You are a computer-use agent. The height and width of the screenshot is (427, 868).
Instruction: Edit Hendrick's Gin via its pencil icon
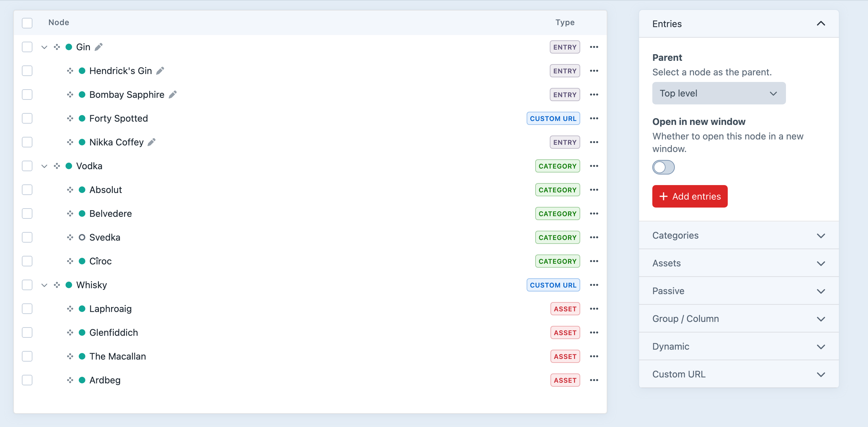160,71
